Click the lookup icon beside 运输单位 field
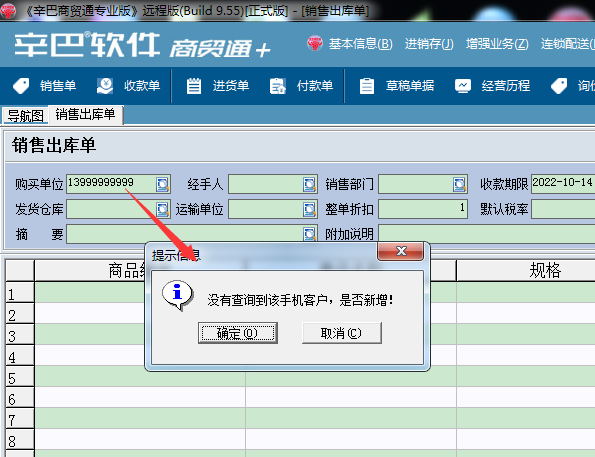This screenshot has width=595, height=457. tap(309, 209)
